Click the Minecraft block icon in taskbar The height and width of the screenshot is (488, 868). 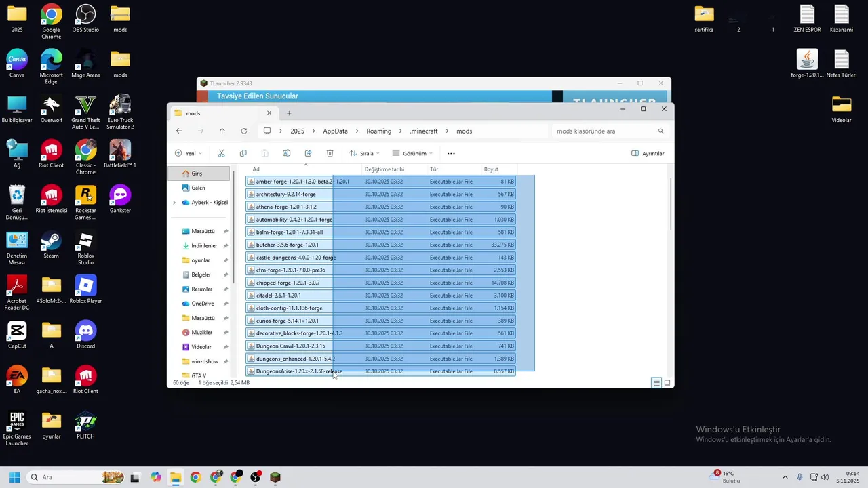coord(275,477)
